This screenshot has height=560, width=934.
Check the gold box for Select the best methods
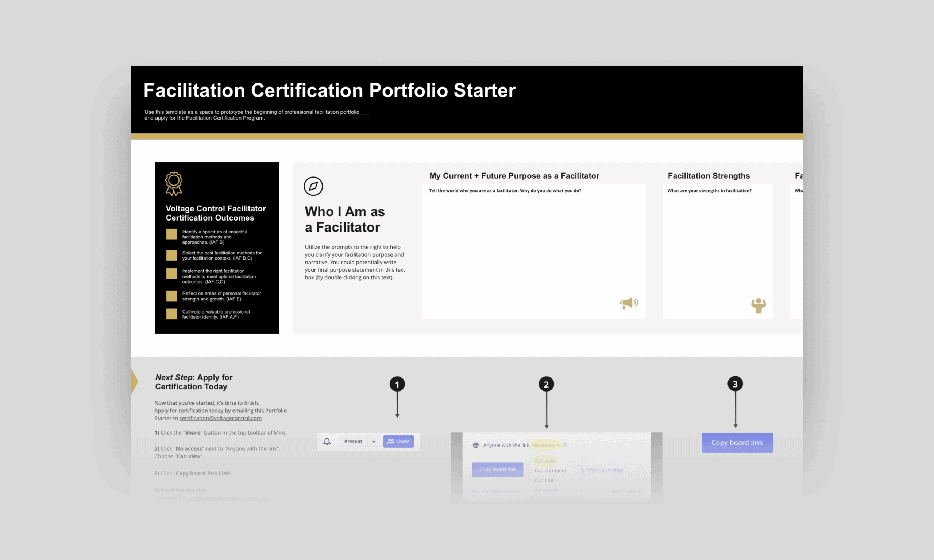pyautogui.click(x=171, y=256)
